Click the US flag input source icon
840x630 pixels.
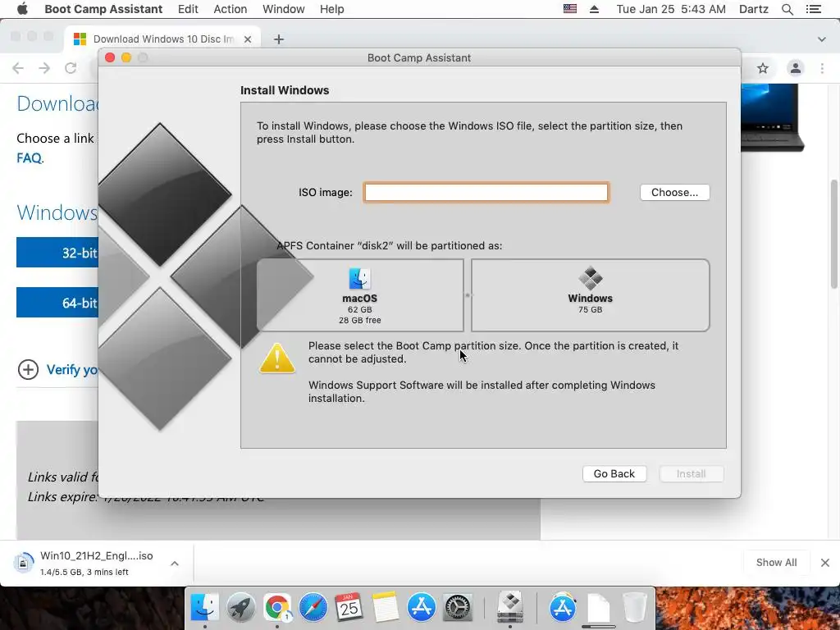570,9
